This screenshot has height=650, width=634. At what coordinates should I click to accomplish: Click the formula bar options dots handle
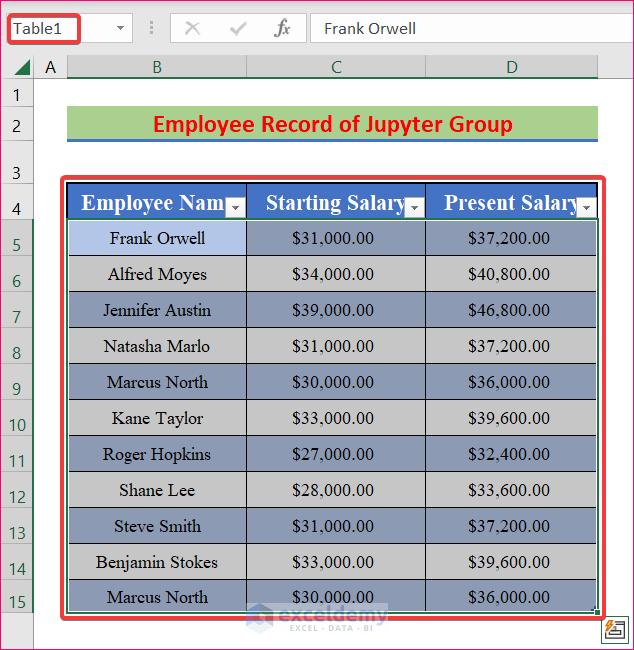tap(151, 28)
